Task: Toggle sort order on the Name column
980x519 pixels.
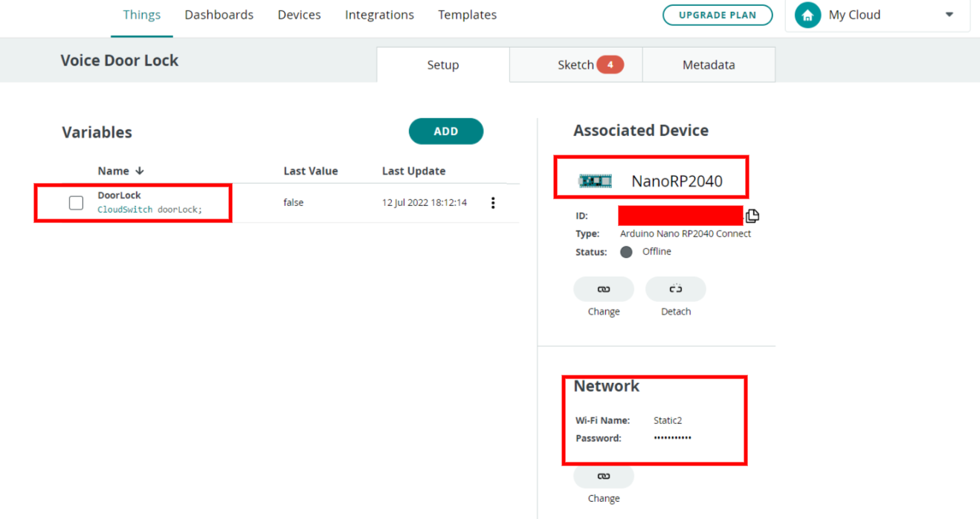Action: point(141,170)
